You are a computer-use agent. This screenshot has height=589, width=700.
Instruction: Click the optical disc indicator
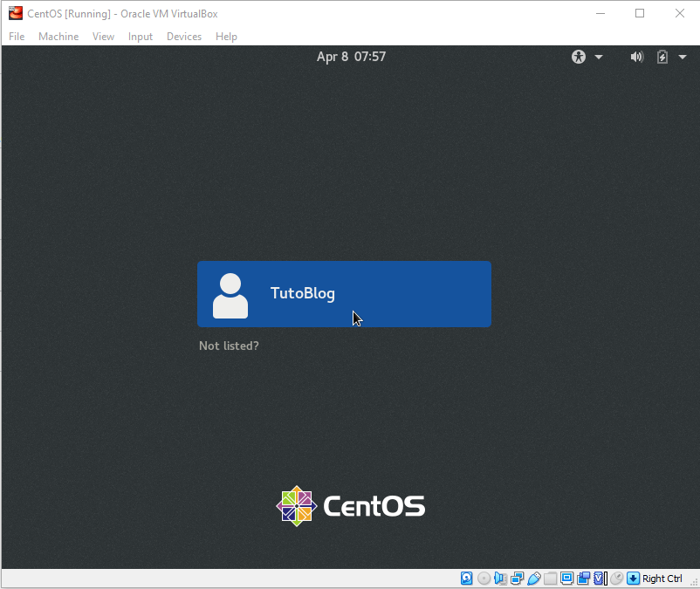(484, 579)
